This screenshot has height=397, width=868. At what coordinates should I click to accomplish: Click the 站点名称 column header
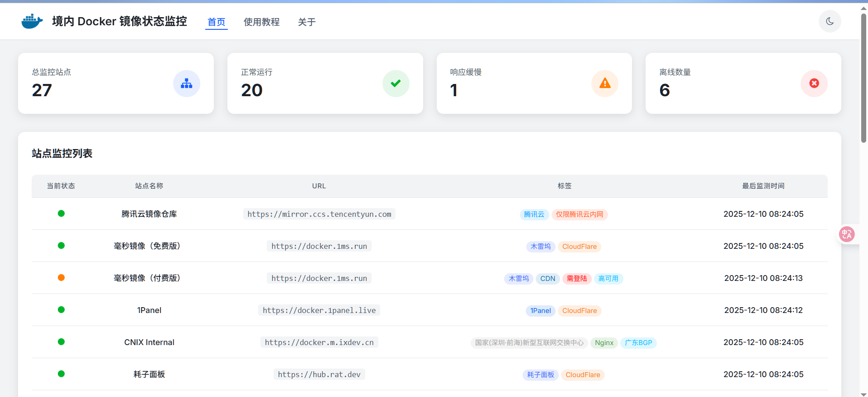(x=149, y=186)
